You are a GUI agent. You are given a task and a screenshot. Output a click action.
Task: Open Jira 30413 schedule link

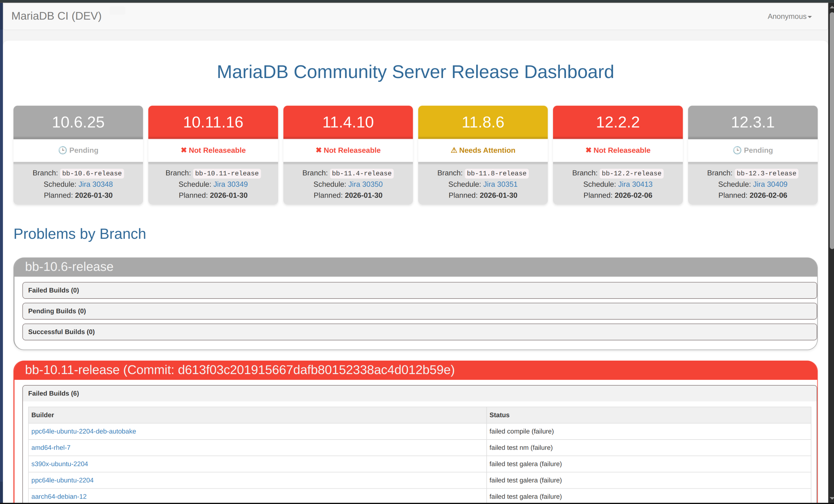coord(635,184)
